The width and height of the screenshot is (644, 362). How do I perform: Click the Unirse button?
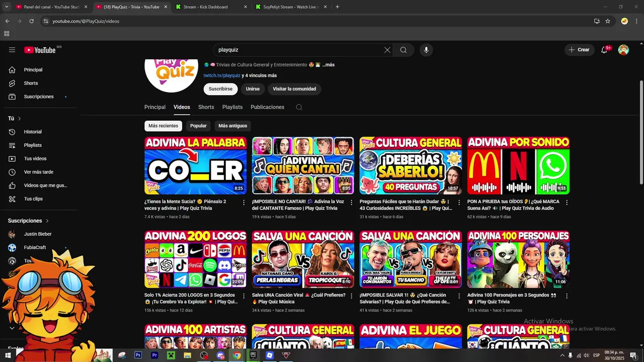[253, 89]
